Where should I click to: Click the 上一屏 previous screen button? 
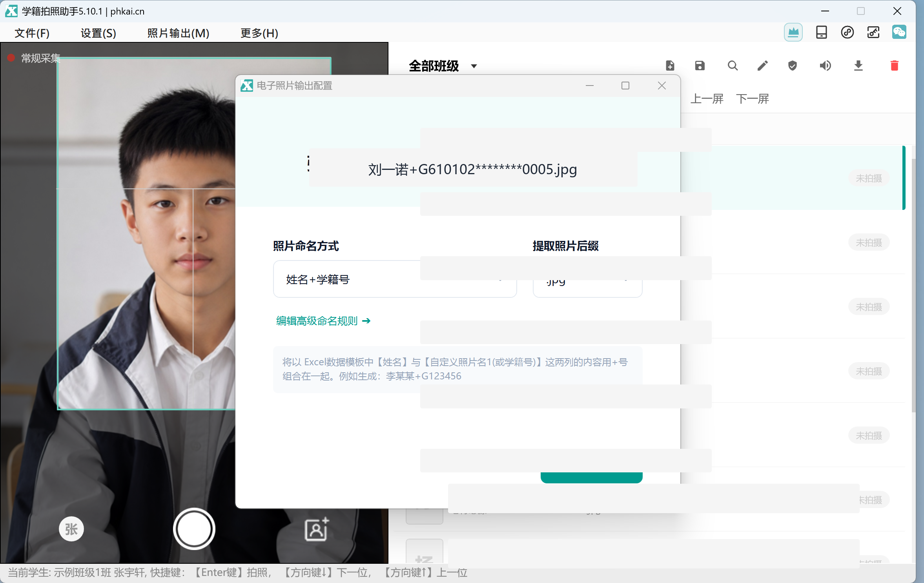(x=707, y=99)
